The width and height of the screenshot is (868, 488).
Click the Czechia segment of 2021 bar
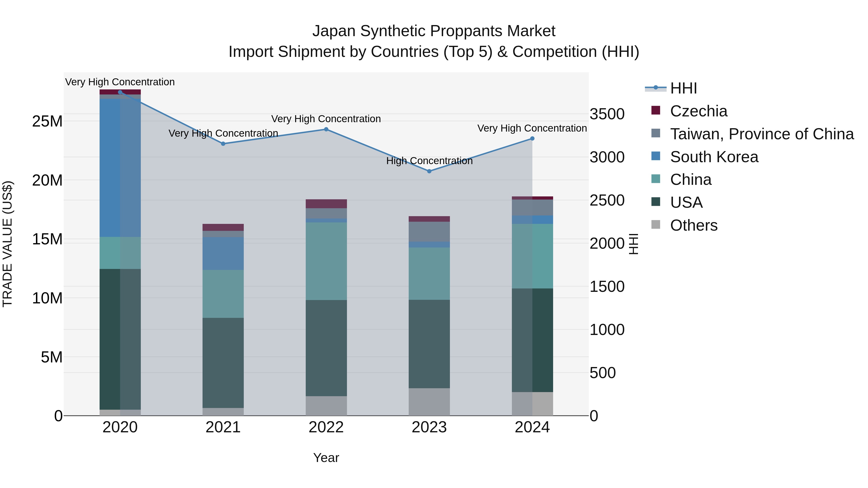point(223,227)
